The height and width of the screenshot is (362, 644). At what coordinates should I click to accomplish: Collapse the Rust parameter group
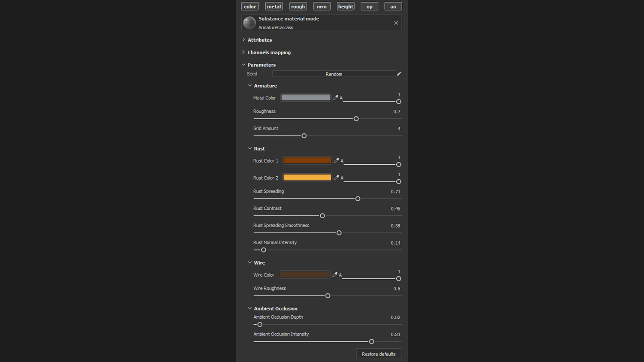click(250, 148)
